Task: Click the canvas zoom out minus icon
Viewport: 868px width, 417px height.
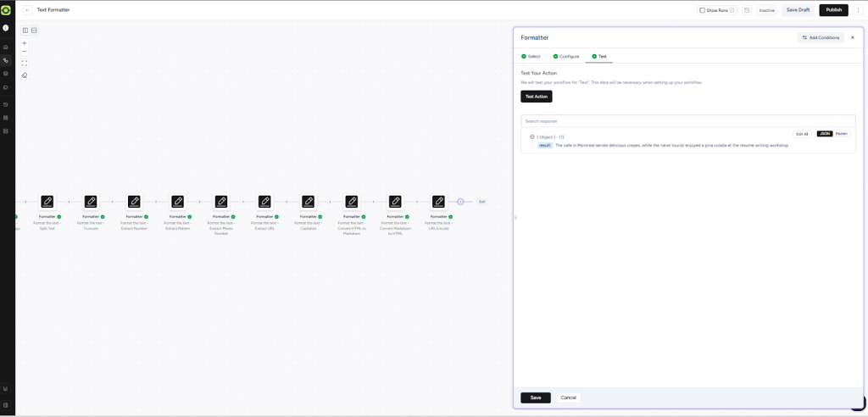Action: click(25, 52)
